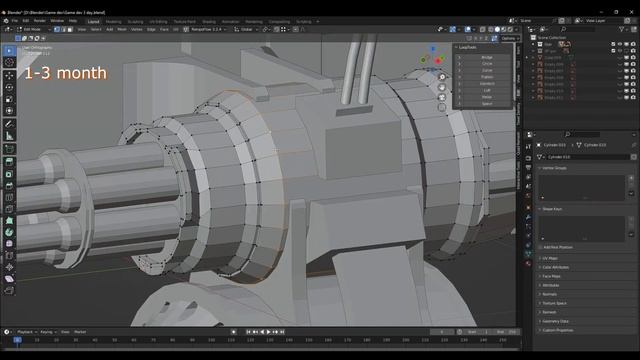640x360 pixels.
Task: Click the timeline End frame field
Action: pyautogui.click(x=506, y=332)
